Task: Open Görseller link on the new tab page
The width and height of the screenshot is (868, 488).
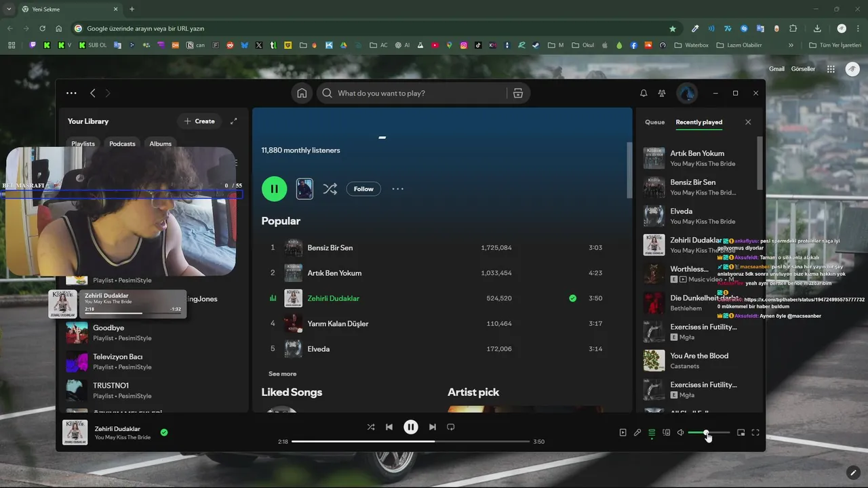Action: 804,69
